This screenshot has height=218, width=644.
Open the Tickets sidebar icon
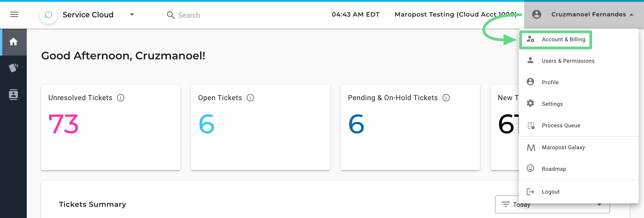13,68
